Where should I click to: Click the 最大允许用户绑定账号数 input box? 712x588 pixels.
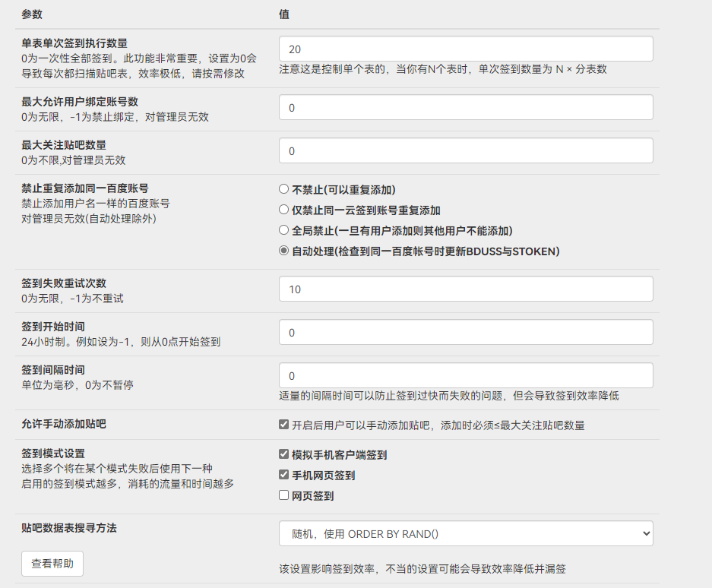pyautogui.click(x=465, y=107)
